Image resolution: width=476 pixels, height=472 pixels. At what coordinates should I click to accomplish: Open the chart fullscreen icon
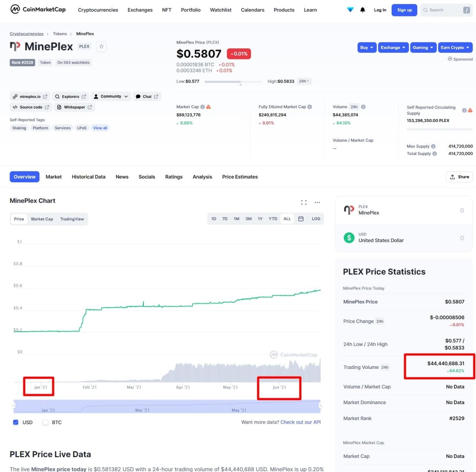pos(304,202)
